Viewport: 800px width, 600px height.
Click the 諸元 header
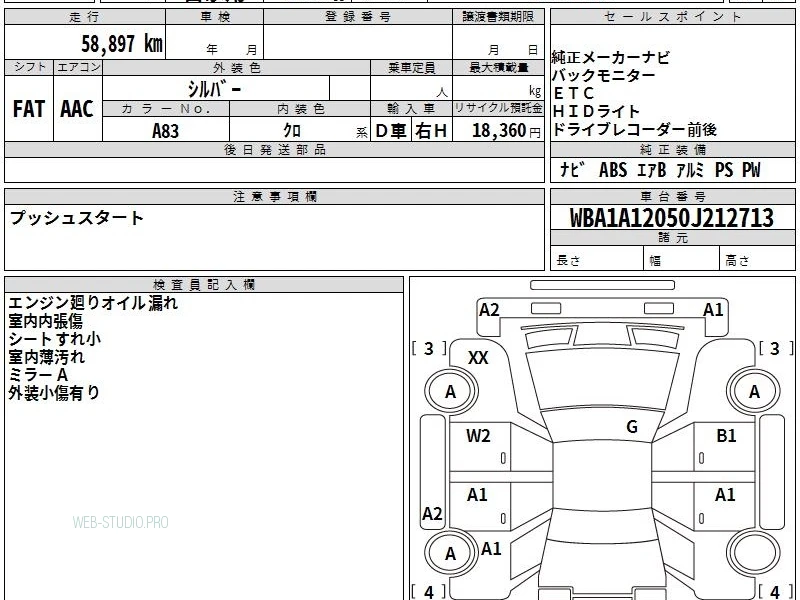coord(672,237)
